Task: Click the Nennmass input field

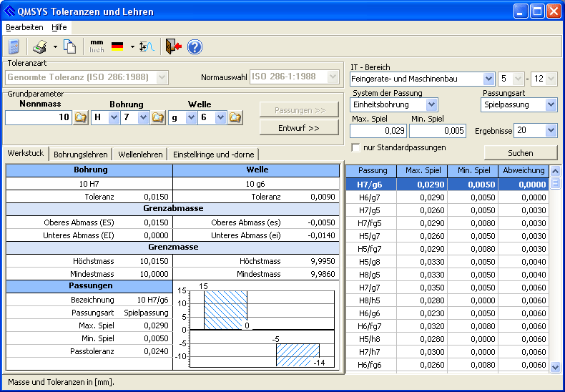Action: click(39, 117)
